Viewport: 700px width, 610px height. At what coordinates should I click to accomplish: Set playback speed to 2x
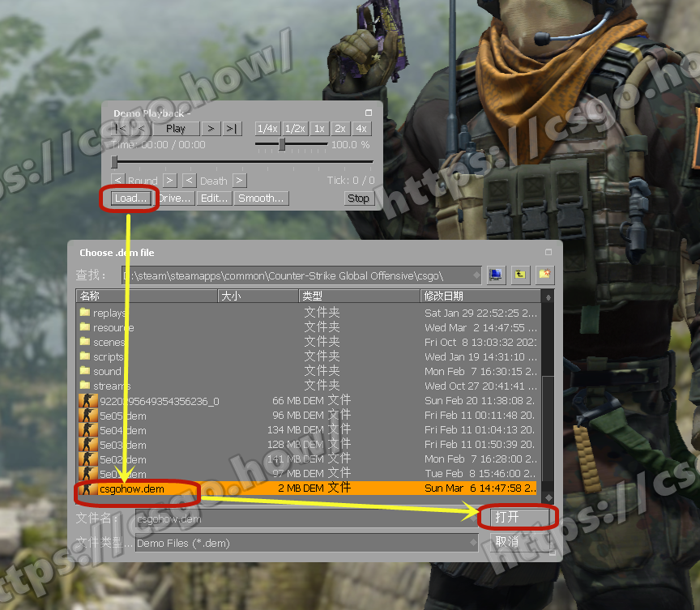coord(340,129)
